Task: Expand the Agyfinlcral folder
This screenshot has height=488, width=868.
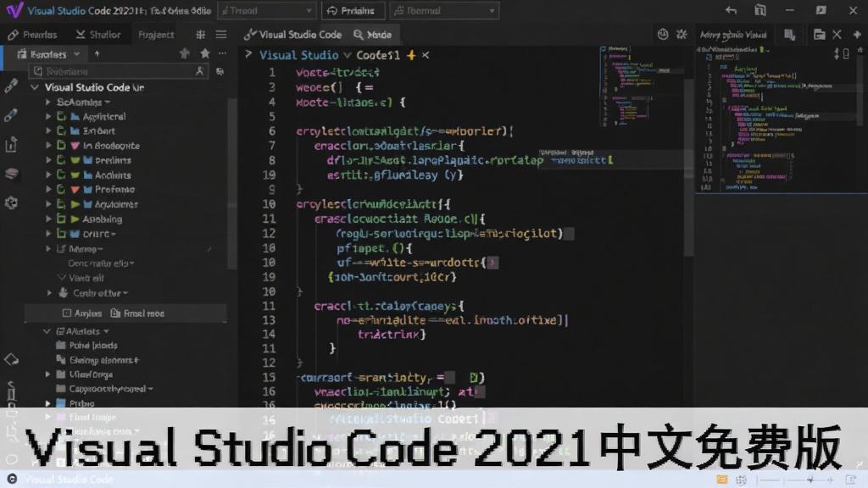Action: click(x=48, y=117)
